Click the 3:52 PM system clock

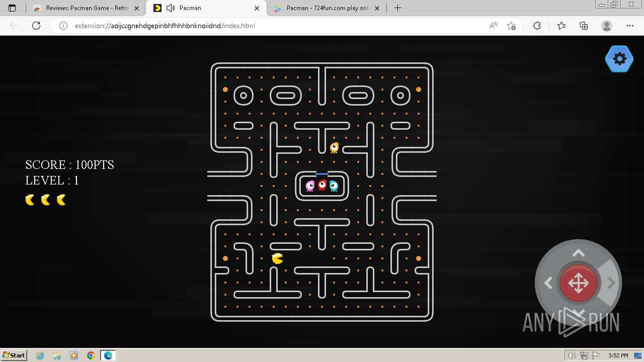(x=618, y=355)
